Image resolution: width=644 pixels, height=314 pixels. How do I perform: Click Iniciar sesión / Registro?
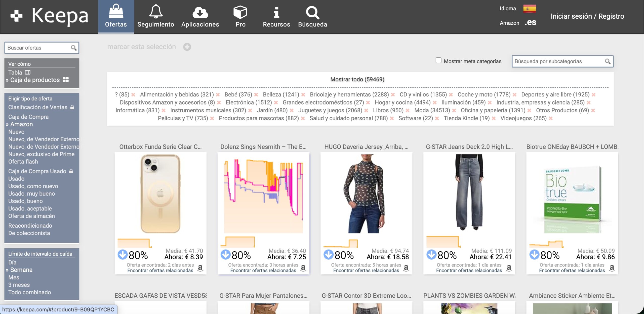587,16
